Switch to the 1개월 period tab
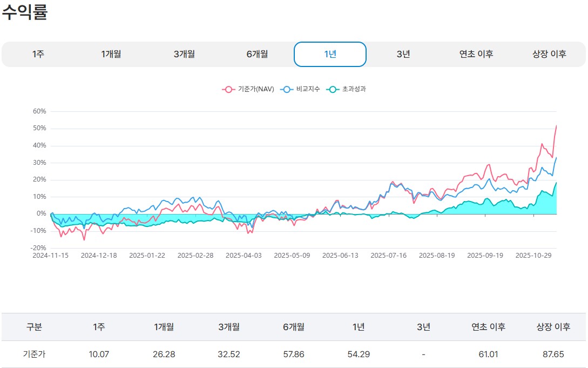The height and width of the screenshot is (368, 588). click(x=111, y=54)
